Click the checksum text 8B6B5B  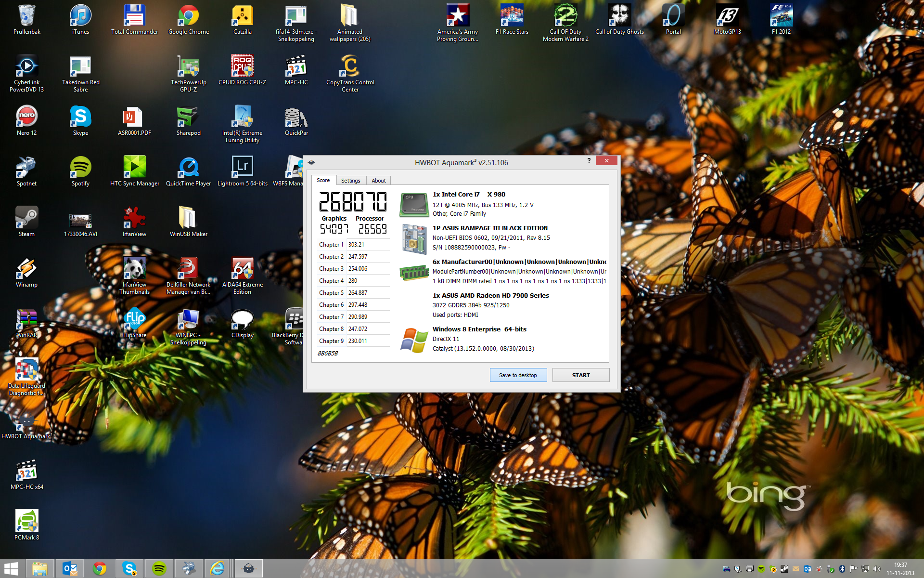(x=328, y=354)
